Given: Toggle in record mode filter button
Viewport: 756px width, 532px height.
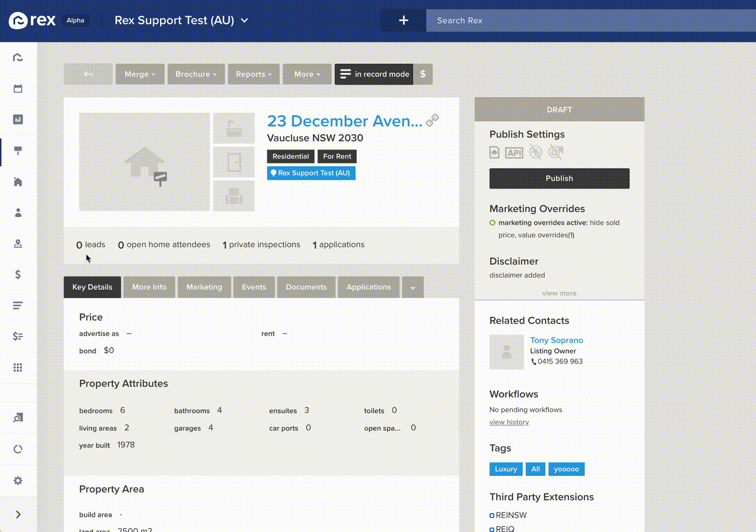Looking at the screenshot, I should coord(374,74).
